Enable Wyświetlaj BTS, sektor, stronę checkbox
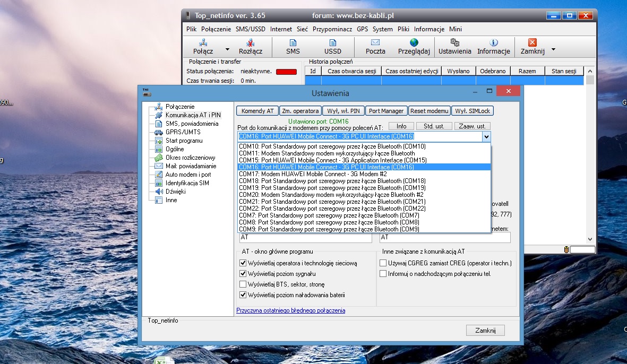 point(243,284)
